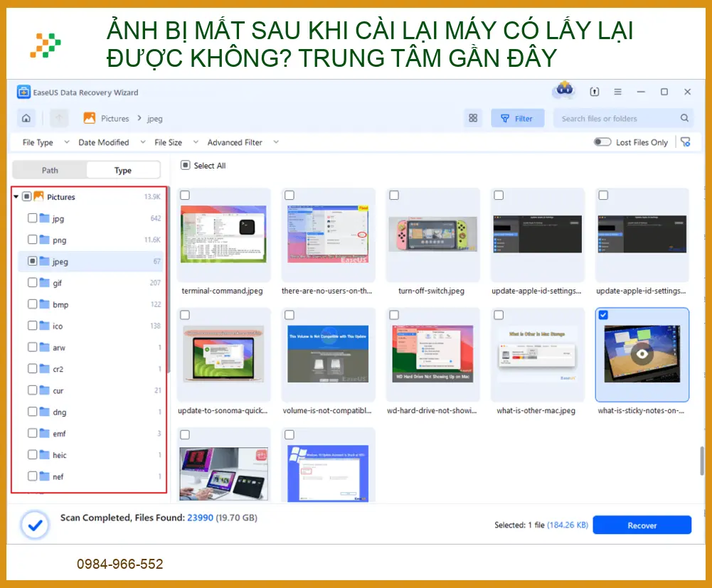Image resolution: width=712 pixels, height=588 pixels.
Task: Click the file list vertical scrollbar
Action: point(702,461)
